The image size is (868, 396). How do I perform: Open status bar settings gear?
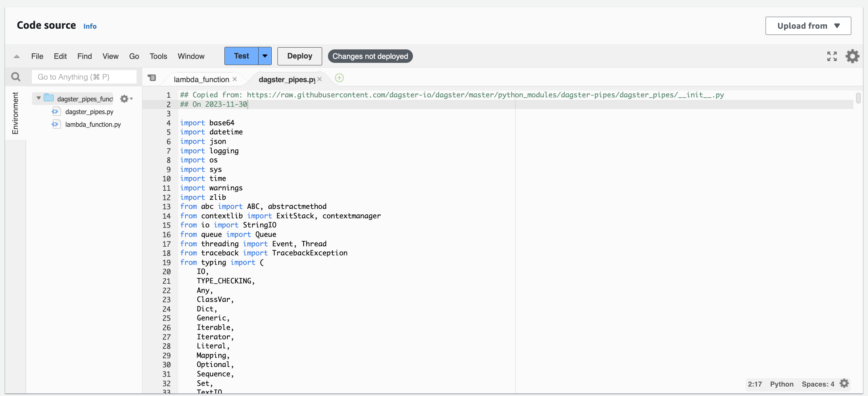point(844,383)
